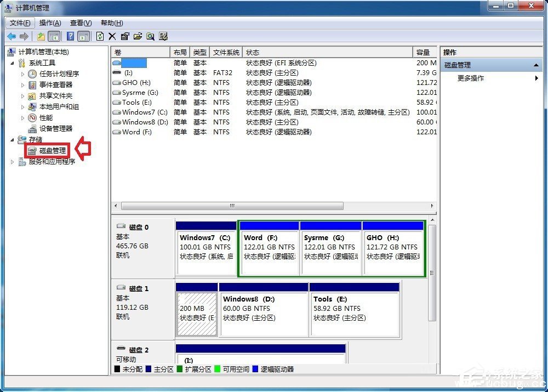Image resolution: width=548 pixels, height=392 pixels.
Task: Click the zoom/find icon on the toolbar
Action: click(x=151, y=36)
